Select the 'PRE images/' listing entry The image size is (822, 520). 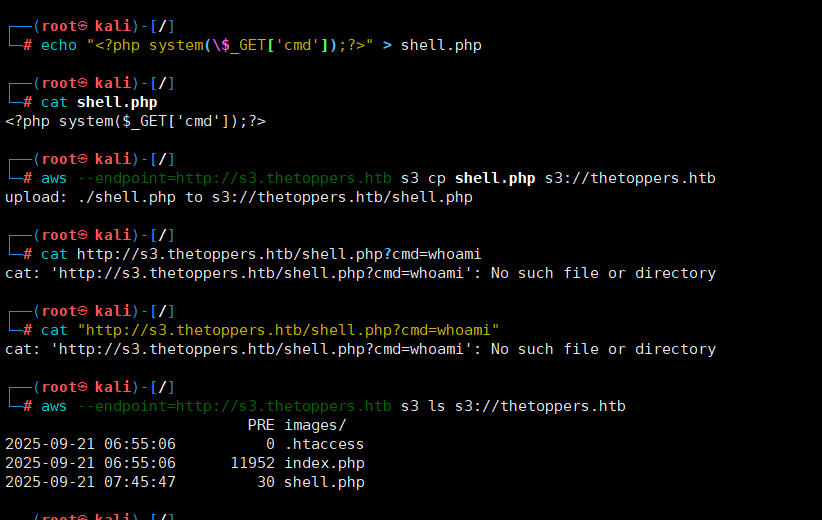tap(297, 425)
